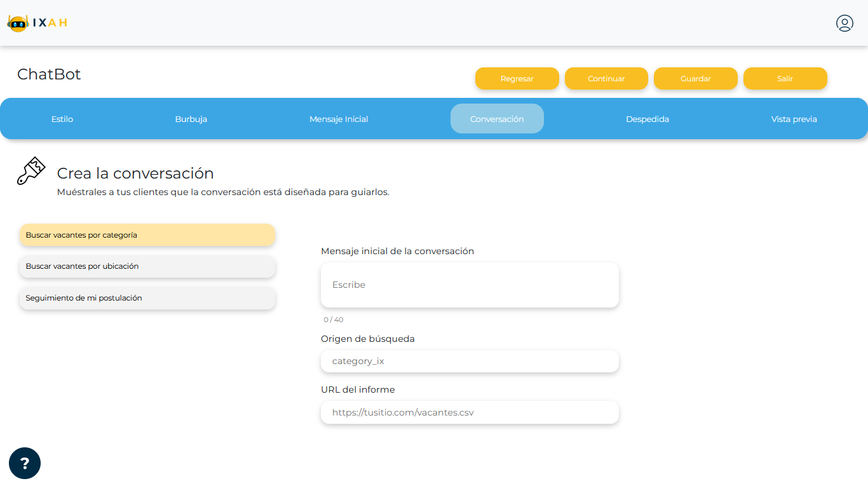Click the Regresar button
Screen dimensions: 868x488
point(517,79)
